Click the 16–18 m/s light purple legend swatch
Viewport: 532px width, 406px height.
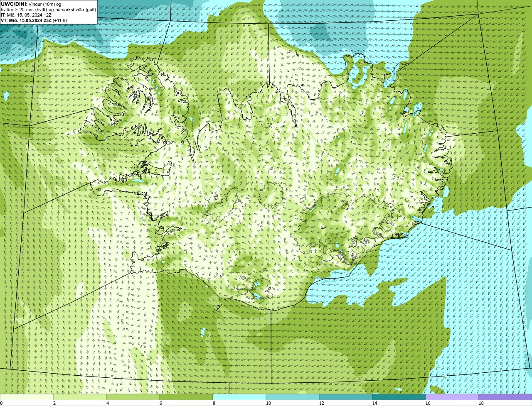[x=452, y=397]
